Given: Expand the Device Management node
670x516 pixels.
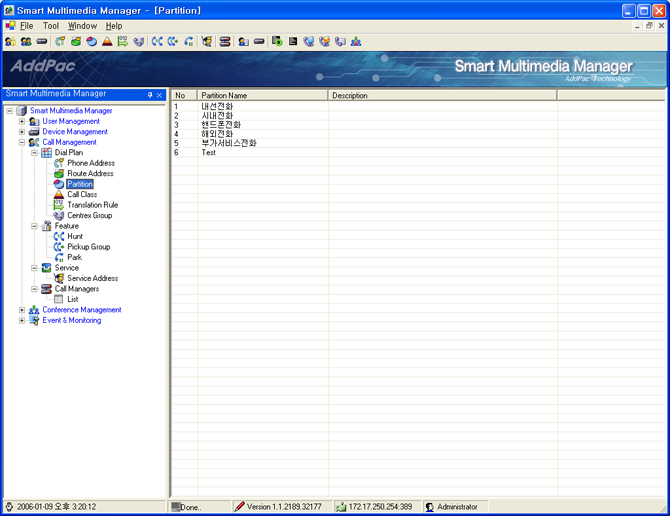Looking at the screenshot, I should click(22, 132).
